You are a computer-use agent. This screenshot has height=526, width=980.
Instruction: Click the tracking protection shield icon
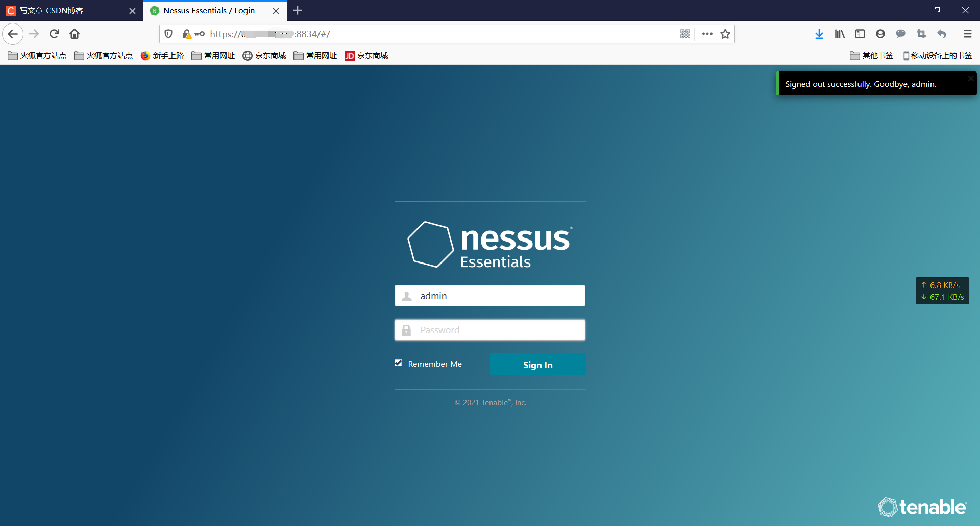[x=168, y=34]
